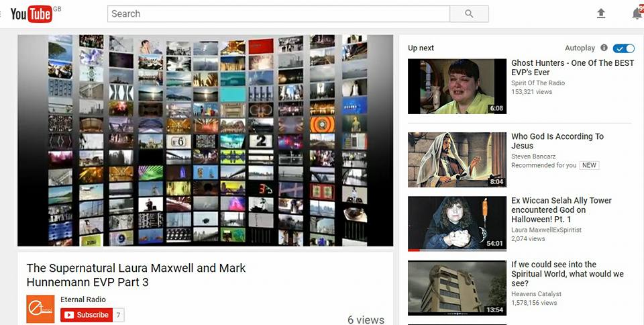The width and height of the screenshot is (644, 325).
Task: Subscribe to the Eternal Radio channel
Action: 86,315
